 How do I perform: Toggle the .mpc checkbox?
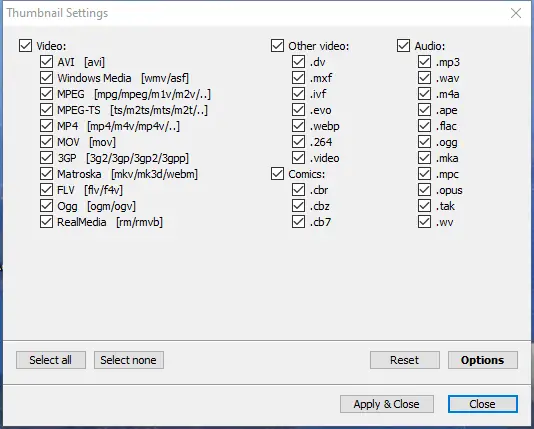pyautogui.click(x=424, y=174)
